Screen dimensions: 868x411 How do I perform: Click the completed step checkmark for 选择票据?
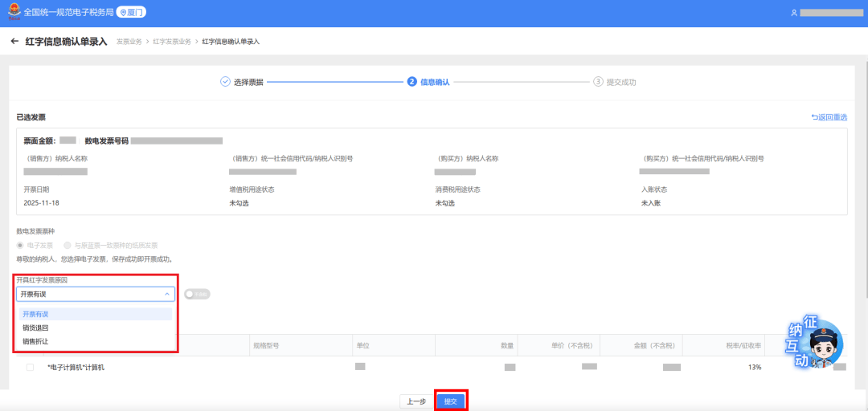[225, 82]
